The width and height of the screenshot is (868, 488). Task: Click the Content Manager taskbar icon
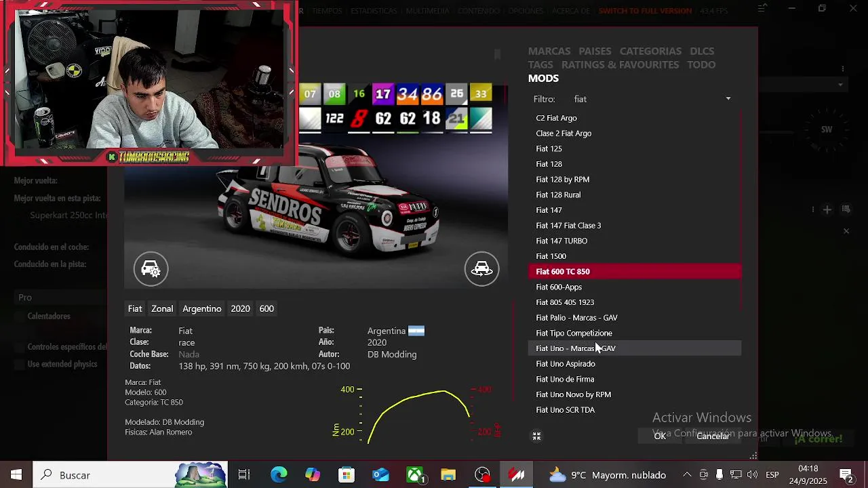pos(517,475)
